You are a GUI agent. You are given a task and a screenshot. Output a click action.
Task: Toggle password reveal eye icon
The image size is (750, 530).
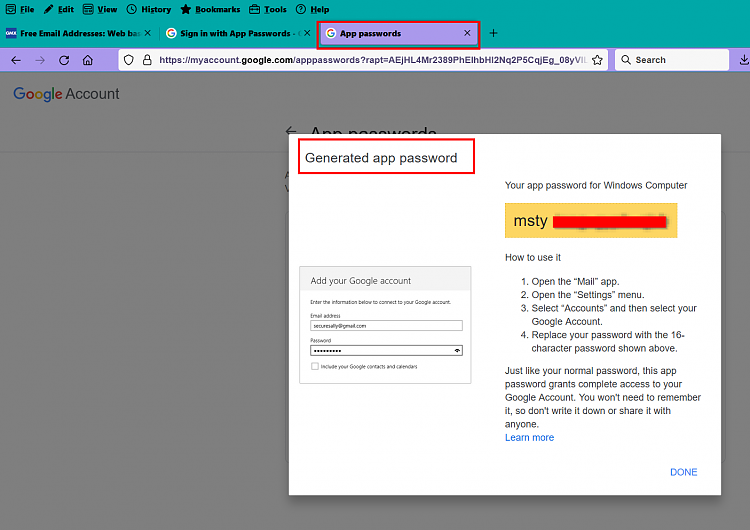457,351
